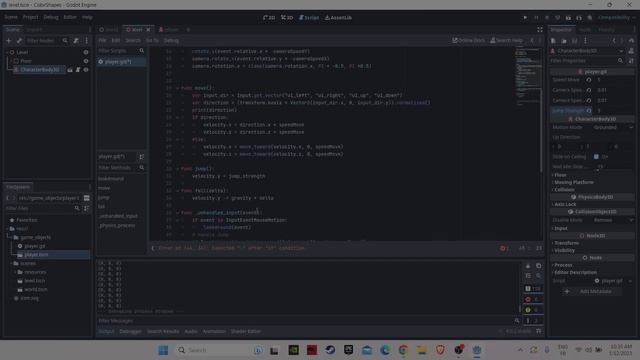Toggle visibility of Floor node
Screen dimensions: 640x360
86,61
